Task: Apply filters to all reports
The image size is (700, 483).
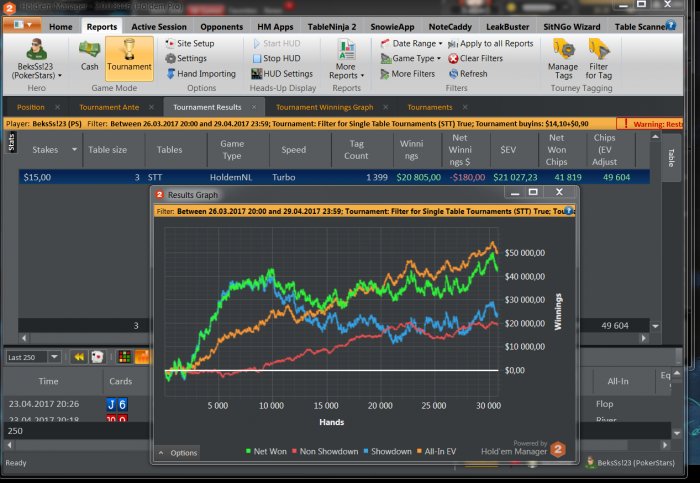Action: 491,43
